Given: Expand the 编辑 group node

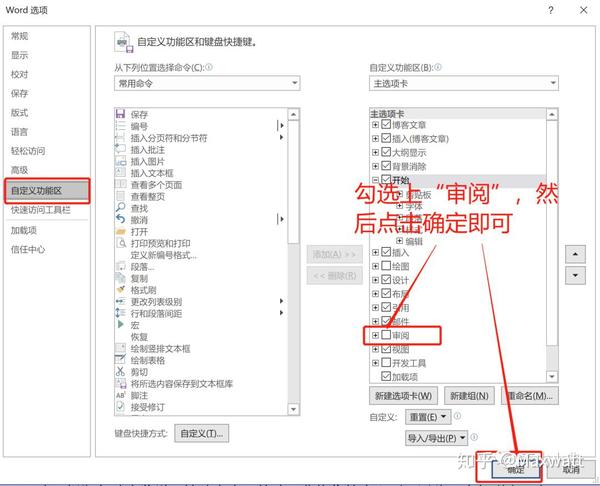Looking at the screenshot, I should [x=399, y=241].
